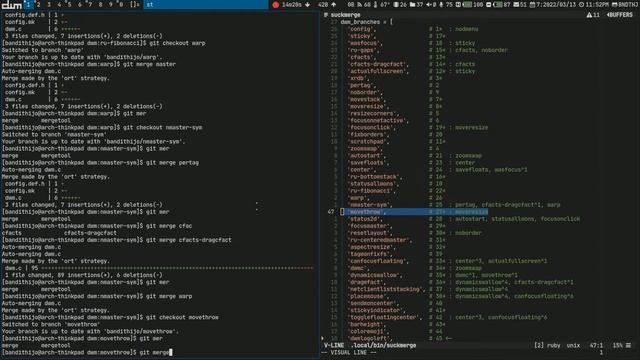The width and height of the screenshot is (640, 360).
Task: Click the 15% scroll percentage in the statusline
Action: [x=618, y=346]
